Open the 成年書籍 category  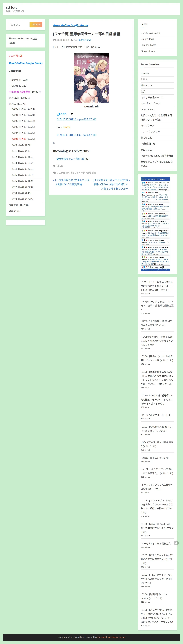(x=14, y=205)
